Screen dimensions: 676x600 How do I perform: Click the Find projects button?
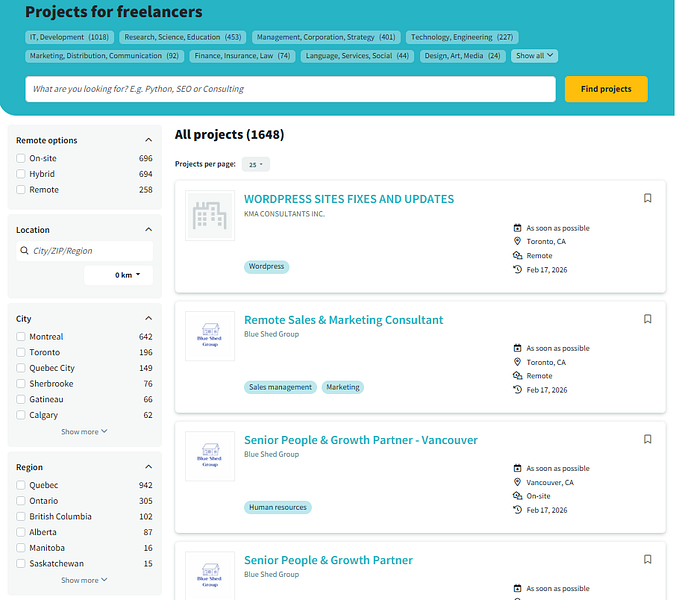606,89
